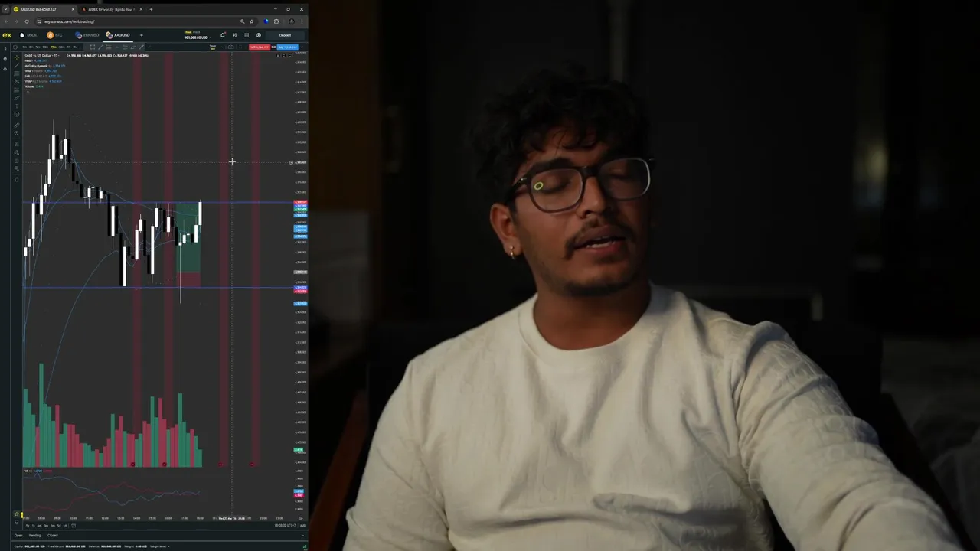Viewport: 980px width, 551px height.
Task: Open the tab search dropdown arrow
Action: (x=5, y=9)
